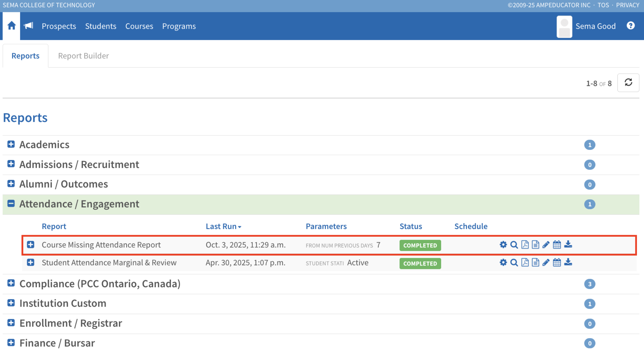The width and height of the screenshot is (644, 354).
Task: Open the Students menu
Action: [101, 26]
